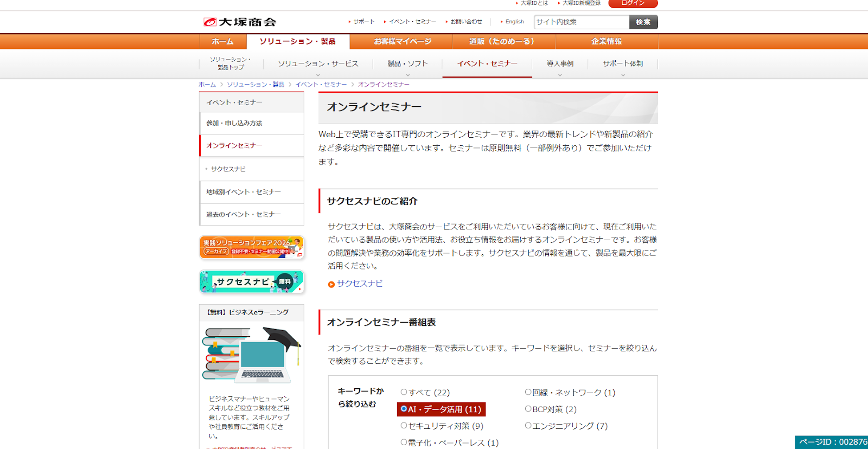Click the ログイン button
The image size is (868, 449).
(633, 3)
